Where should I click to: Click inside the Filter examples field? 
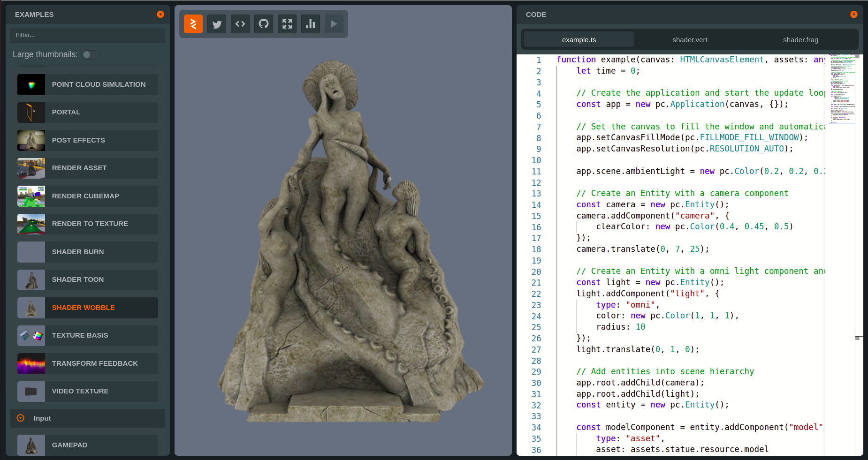click(87, 35)
